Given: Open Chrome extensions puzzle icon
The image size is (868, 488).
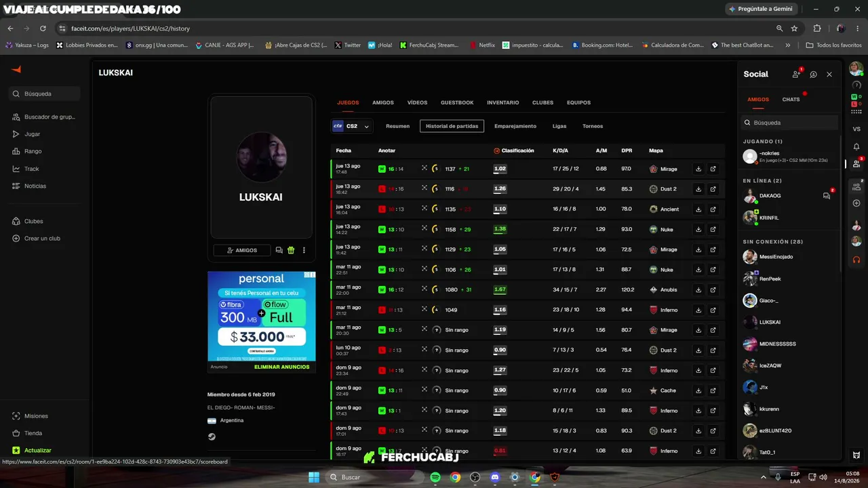Looking at the screenshot, I should [817, 28].
